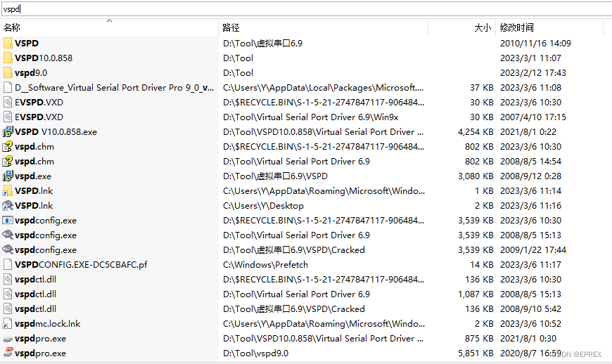Click the shortcut icon of VSPD.lnk on Desktop
The height and width of the screenshot is (364, 612).
[8, 206]
